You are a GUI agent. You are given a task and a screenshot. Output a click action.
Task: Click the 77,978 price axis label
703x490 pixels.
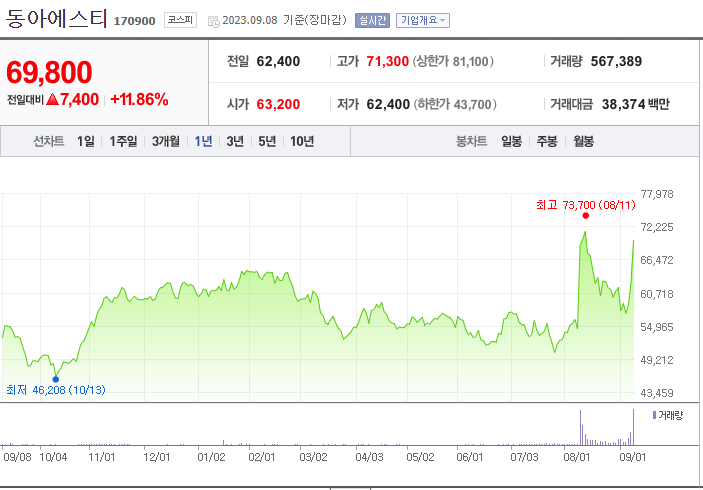(657, 194)
